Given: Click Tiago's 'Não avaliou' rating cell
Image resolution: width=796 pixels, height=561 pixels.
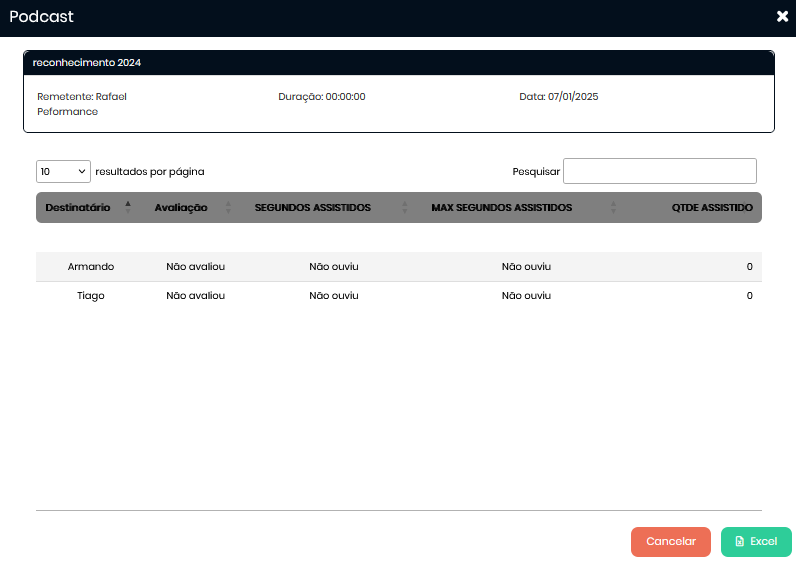Looking at the screenshot, I should pos(195,296).
